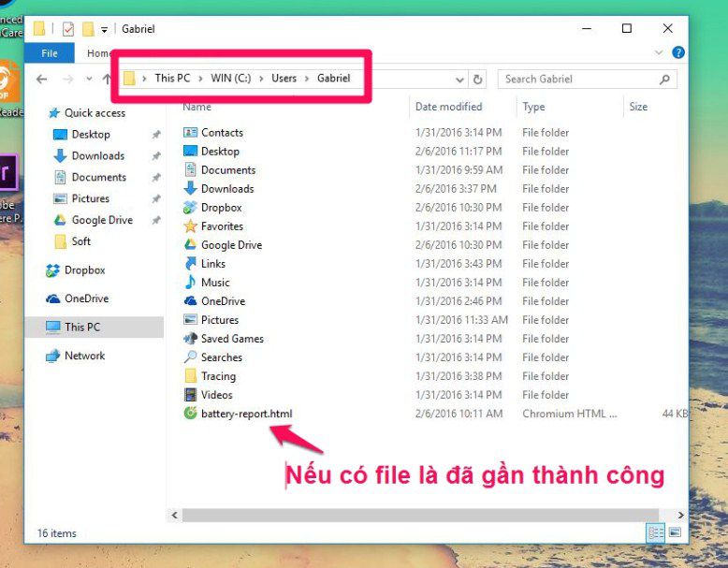
Task: Sort by Date modified column header
Action: (x=449, y=107)
